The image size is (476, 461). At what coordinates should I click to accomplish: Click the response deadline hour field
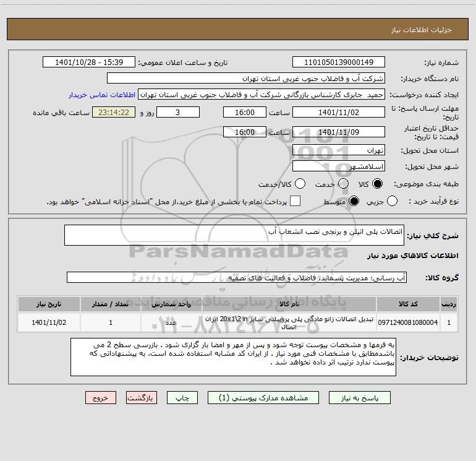245,112
